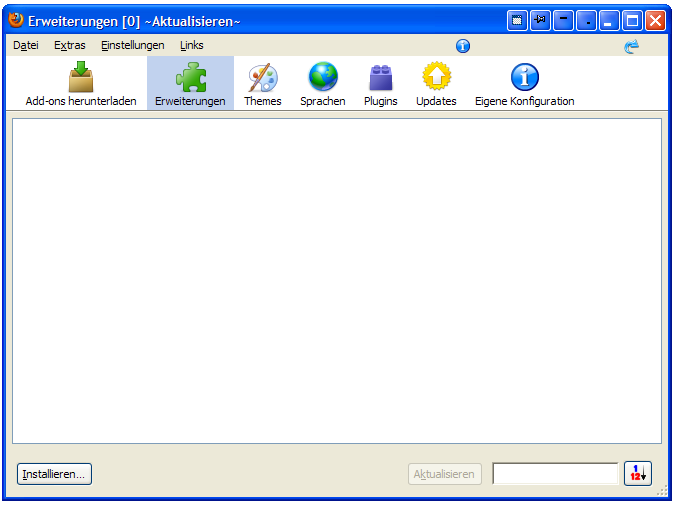Focus the search field next to Aktualisieren
676x505 pixels.
[x=555, y=474]
